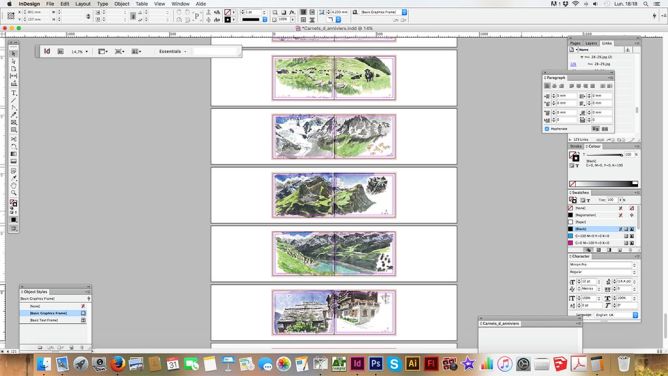The height and width of the screenshot is (376, 668).
Task: Open the Window menu
Action: (180, 4)
